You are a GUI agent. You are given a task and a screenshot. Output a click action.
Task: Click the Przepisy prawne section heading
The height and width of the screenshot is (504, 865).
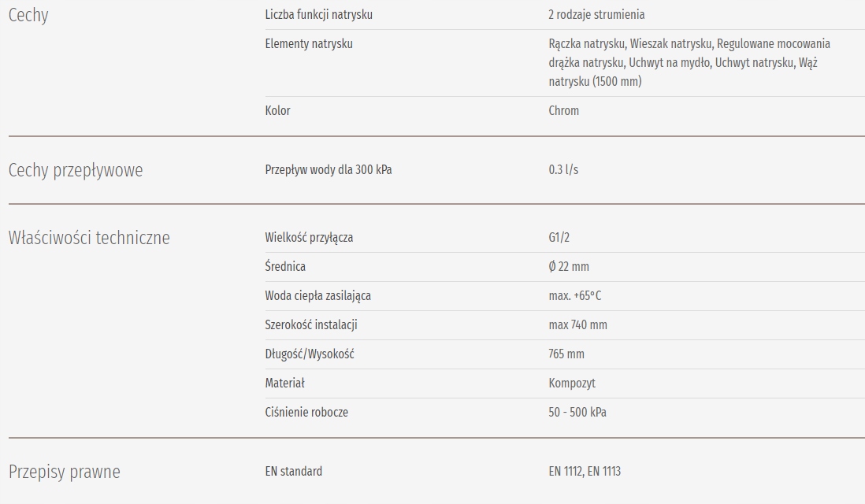point(65,472)
